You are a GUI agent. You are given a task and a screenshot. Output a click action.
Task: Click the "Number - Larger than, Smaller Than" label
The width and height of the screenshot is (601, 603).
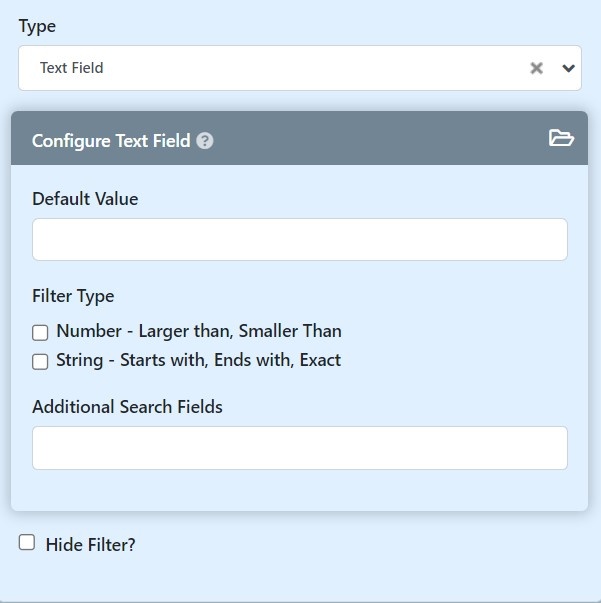tap(199, 331)
